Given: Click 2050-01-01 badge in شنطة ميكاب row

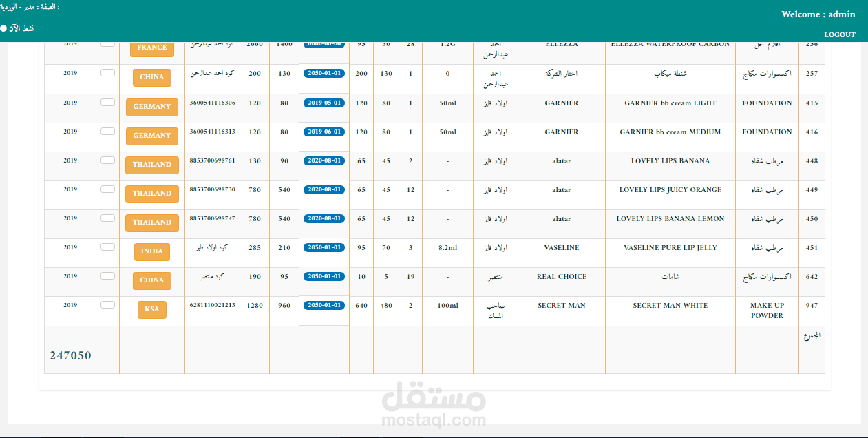Looking at the screenshot, I should click(324, 74).
